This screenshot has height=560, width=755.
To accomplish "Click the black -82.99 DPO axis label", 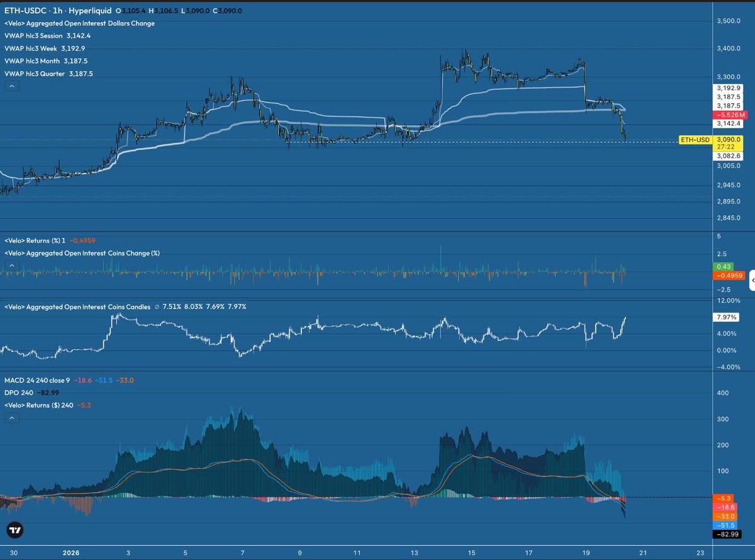I will [x=728, y=534].
